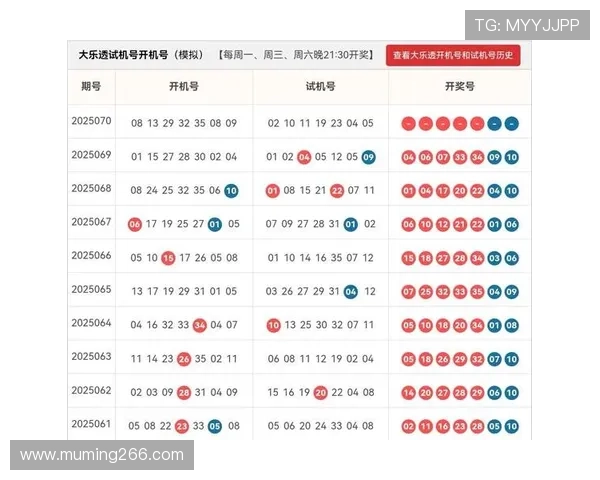Click the 开机号 column header
600x480 pixels.
click(184, 87)
